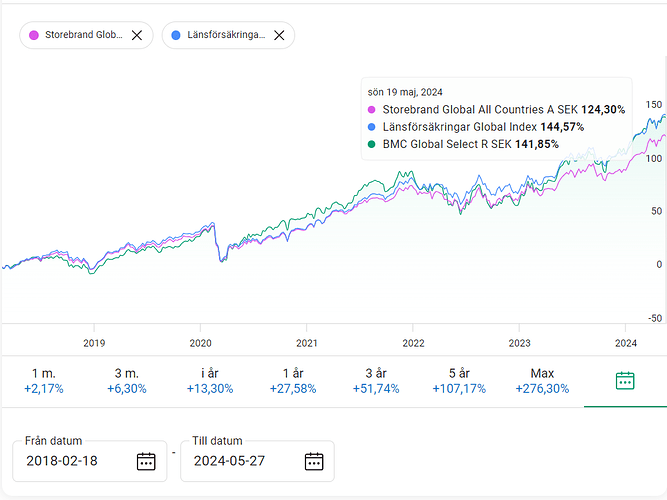Screen dimensions: 667x500
Task: Click the green BMC dot in tooltip
Action: click(372, 144)
